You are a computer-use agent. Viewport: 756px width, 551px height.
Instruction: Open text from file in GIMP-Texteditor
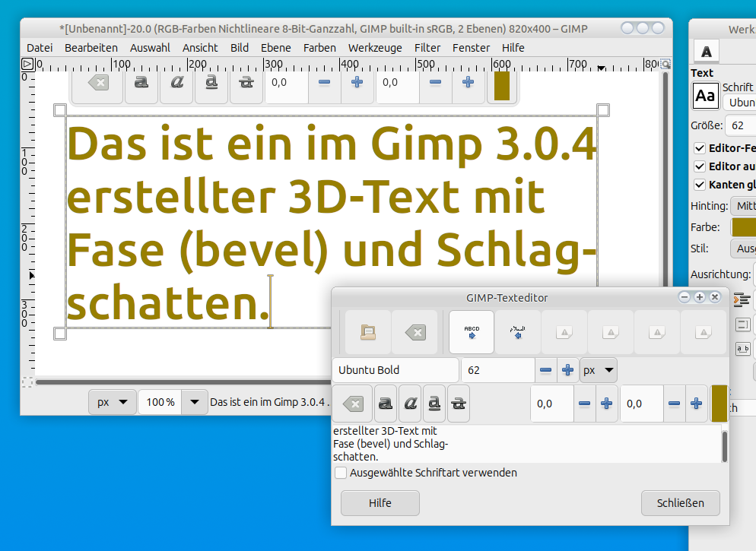(x=368, y=332)
